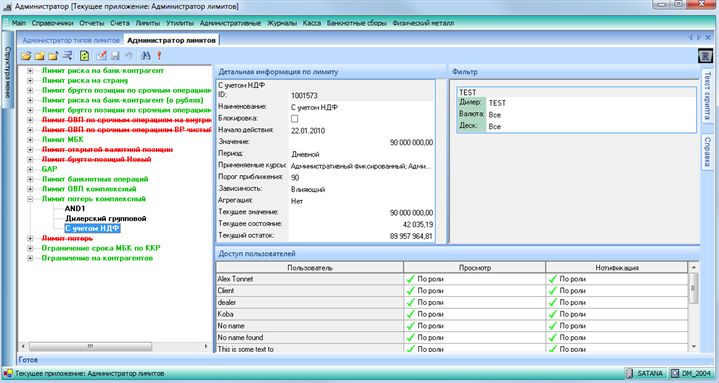Screen dimensions: 719x383
Task: Click the binoculars search icon
Action: pyautogui.click(x=146, y=56)
